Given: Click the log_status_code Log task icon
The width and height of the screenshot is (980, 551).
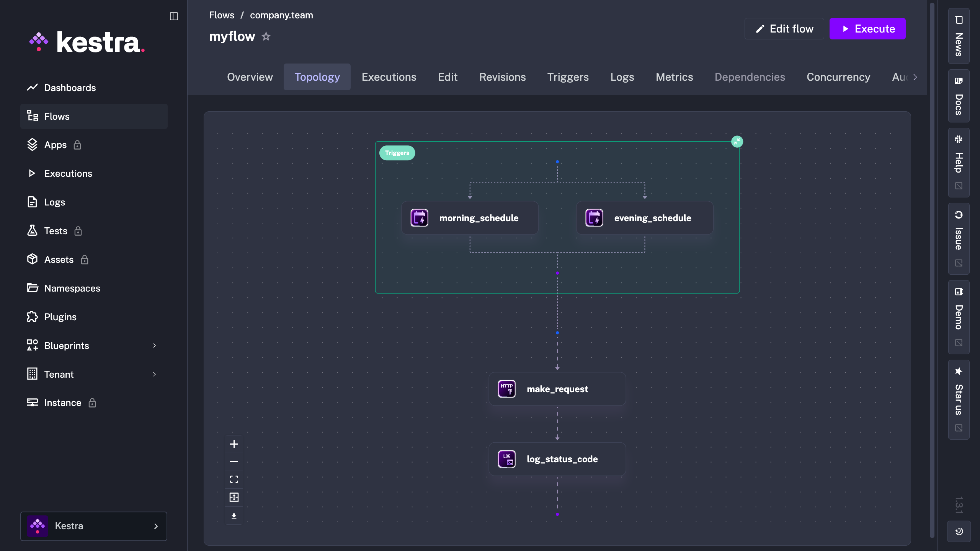Looking at the screenshot, I should (x=506, y=459).
